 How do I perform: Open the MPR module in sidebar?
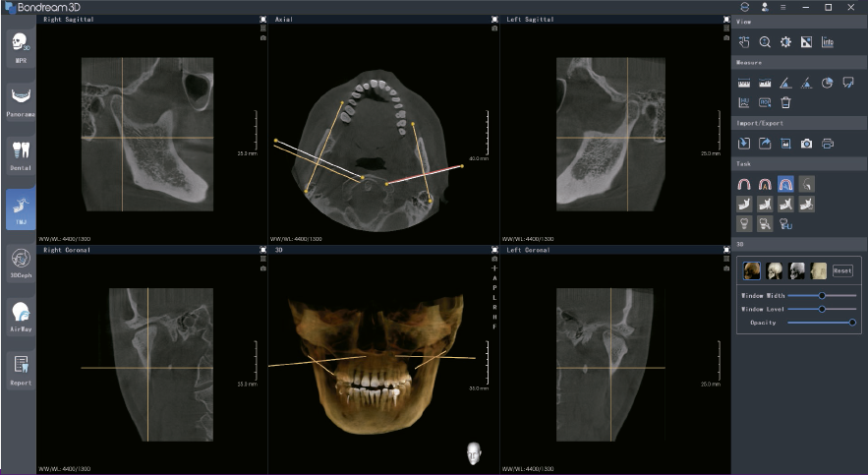(20, 46)
